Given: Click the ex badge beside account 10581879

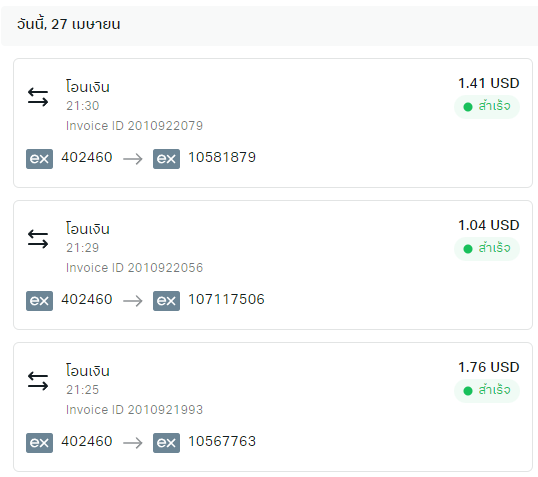Looking at the screenshot, I should click(x=166, y=159).
